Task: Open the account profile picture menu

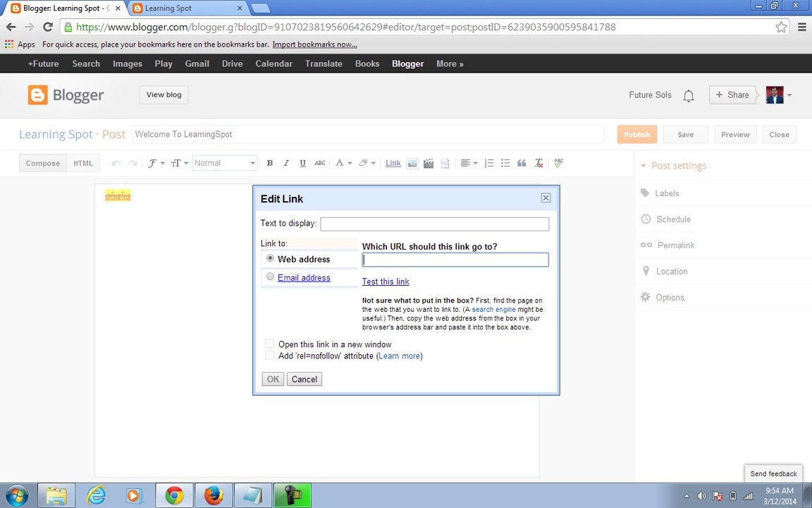Action: (x=779, y=95)
